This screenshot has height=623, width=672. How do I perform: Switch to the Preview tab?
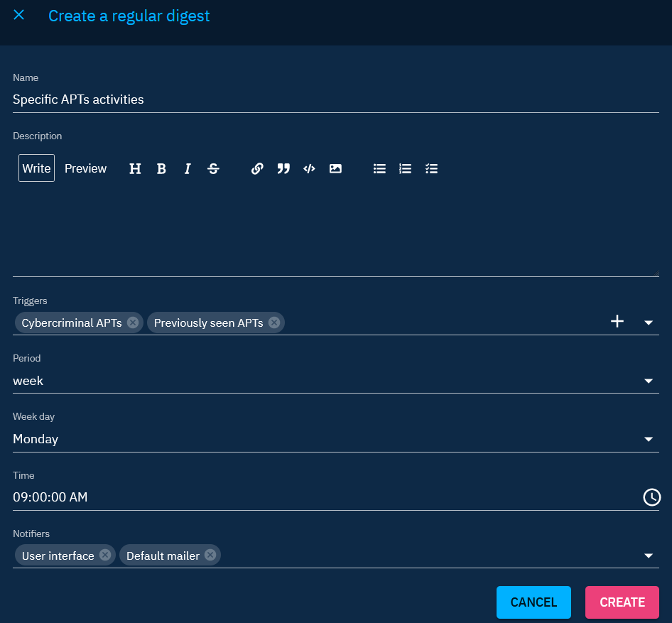coord(85,168)
